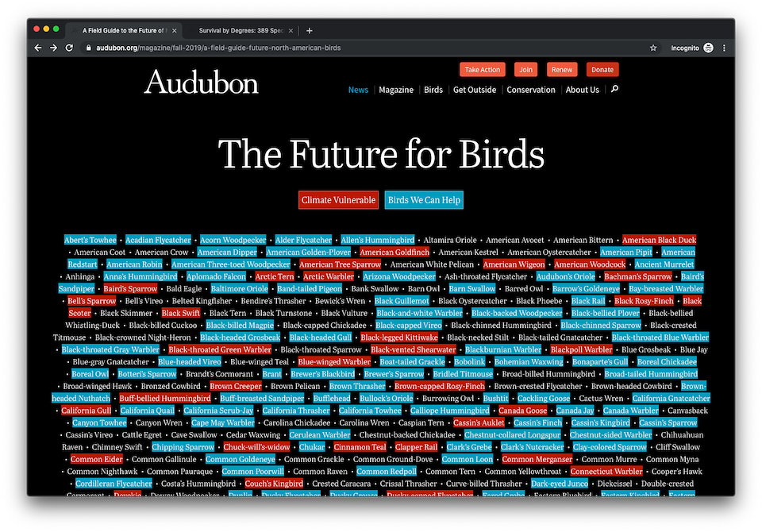Open the Incognito profile icon
The image size is (762, 532).
(709, 48)
